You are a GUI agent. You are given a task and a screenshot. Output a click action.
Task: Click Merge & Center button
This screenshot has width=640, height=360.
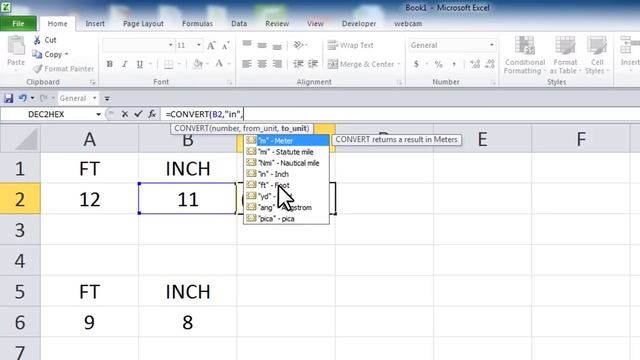pos(361,64)
